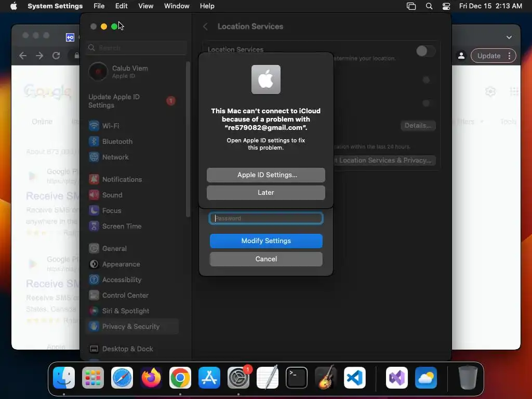Open the Window menu
Image resolution: width=532 pixels, height=399 pixels.
177,6
